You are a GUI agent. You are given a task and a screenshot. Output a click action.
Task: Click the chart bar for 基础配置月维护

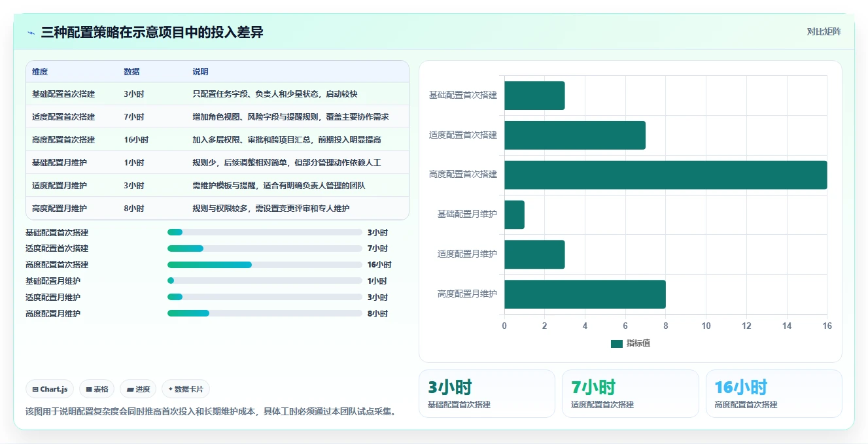point(514,214)
